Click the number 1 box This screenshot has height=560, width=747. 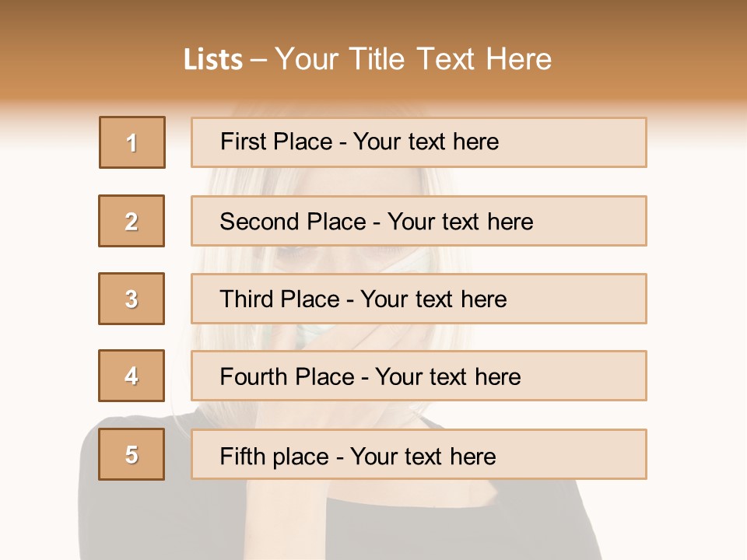(x=132, y=142)
